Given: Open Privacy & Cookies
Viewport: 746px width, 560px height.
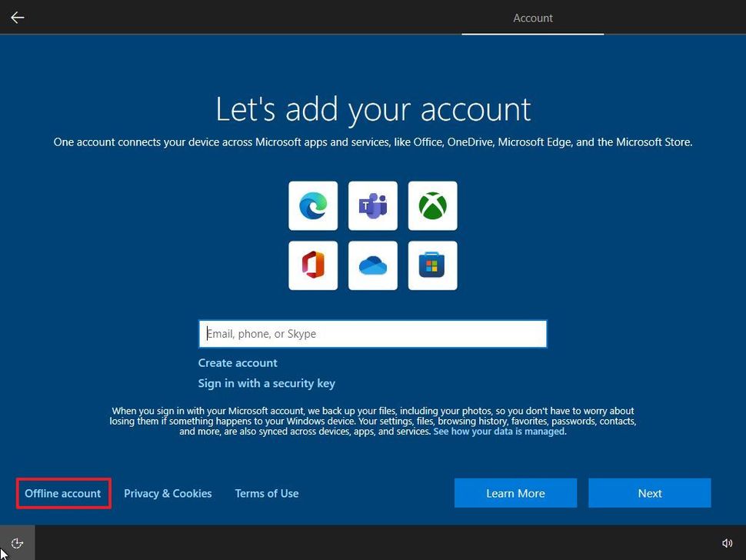Looking at the screenshot, I should pos(168,493).
